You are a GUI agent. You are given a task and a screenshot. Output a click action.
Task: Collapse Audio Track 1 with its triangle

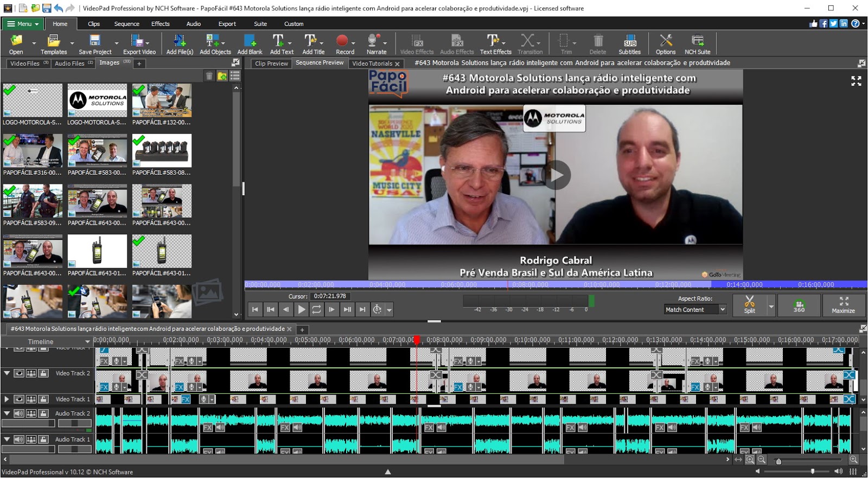click(x=7, y=439)
